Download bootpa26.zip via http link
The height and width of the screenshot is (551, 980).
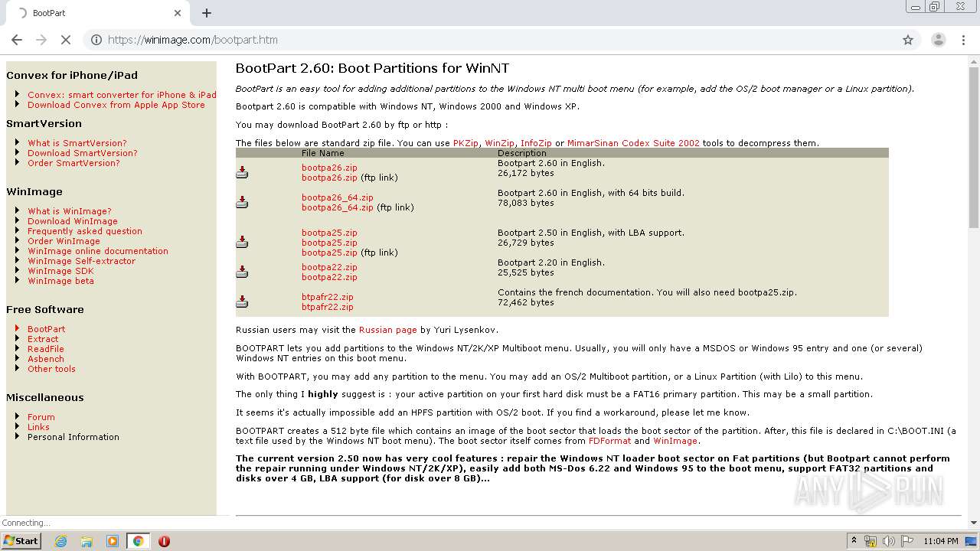tap(329, 168)
